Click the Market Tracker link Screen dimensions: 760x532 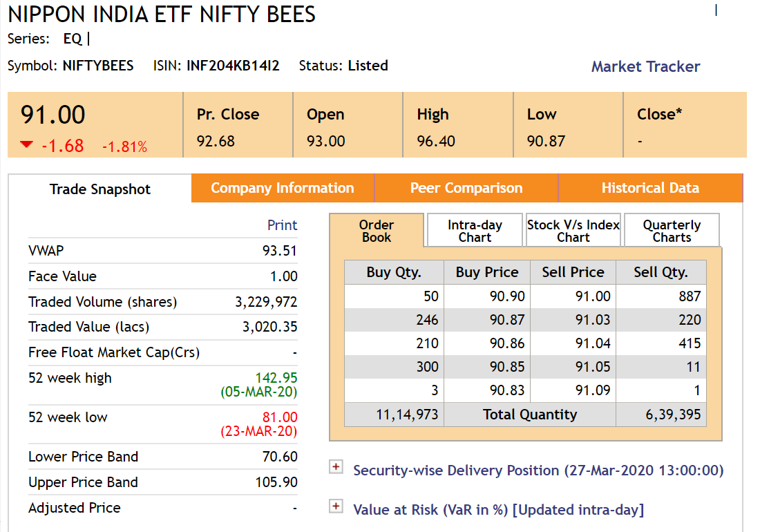click(645, 67)
